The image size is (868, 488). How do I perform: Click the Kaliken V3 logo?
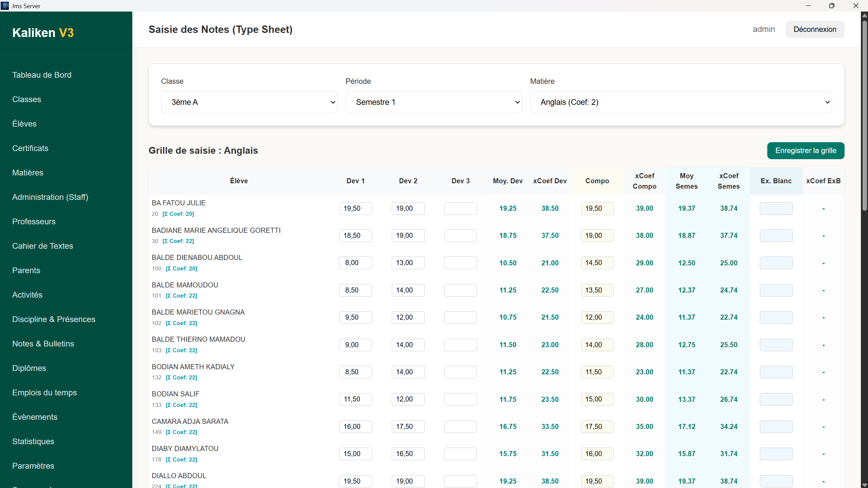[43, 33]
